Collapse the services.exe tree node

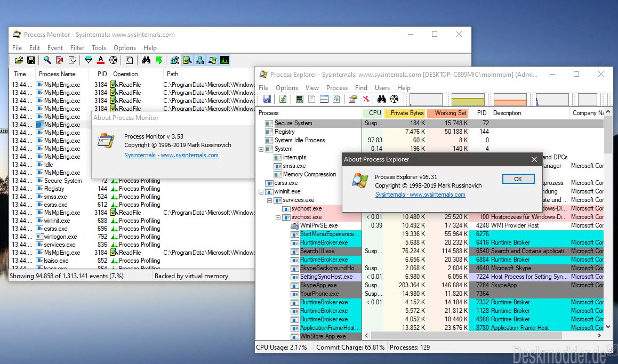tap(270, 200)
